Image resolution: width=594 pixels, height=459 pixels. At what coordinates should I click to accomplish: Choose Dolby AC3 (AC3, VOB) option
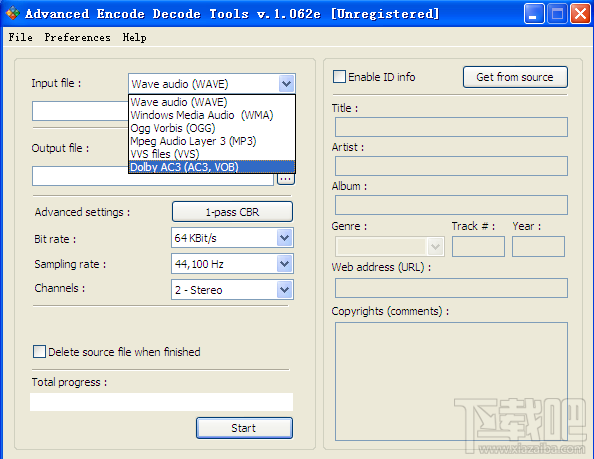point(212,167)
